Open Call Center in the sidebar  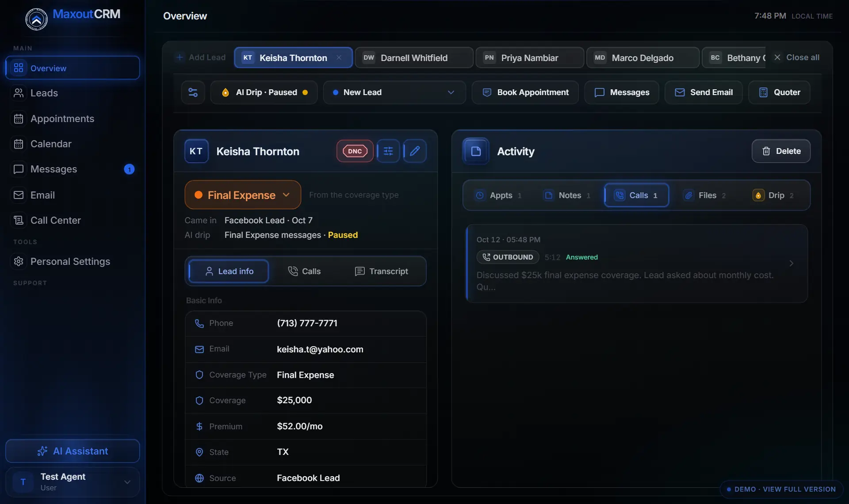[73, 220]
